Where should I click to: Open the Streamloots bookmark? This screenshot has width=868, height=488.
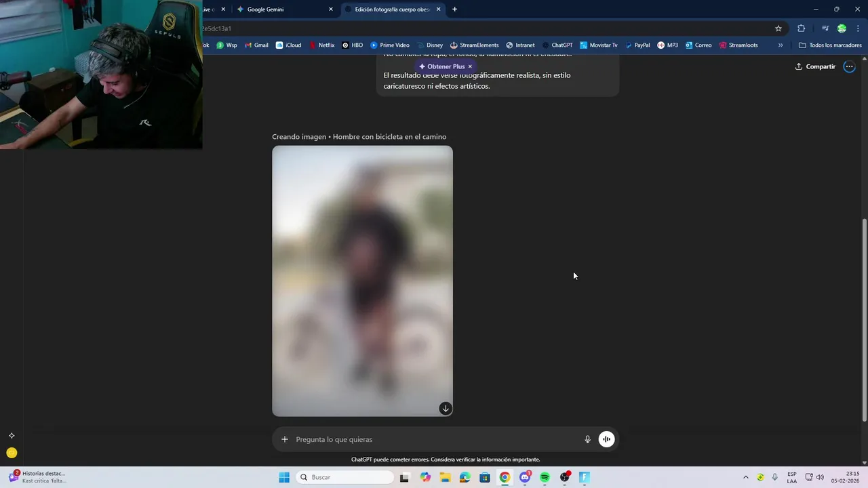[738, 45]
